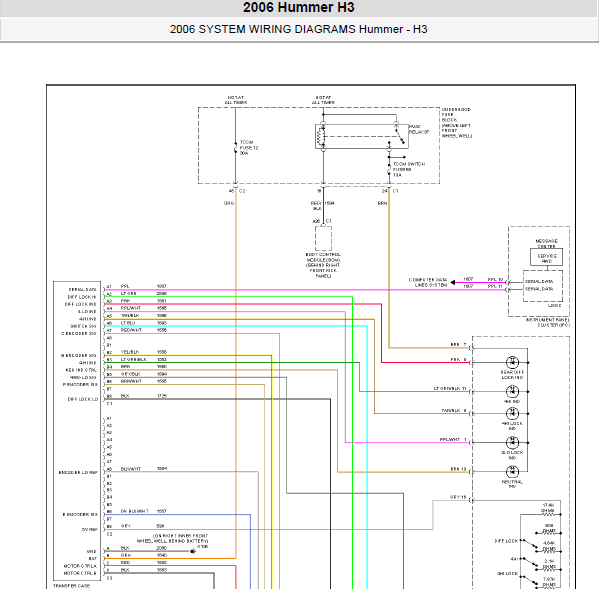Click the 'PPL/WHT' wire label at pin A4
The width and height of the screenshot is (599, 589).
(131, 308)
